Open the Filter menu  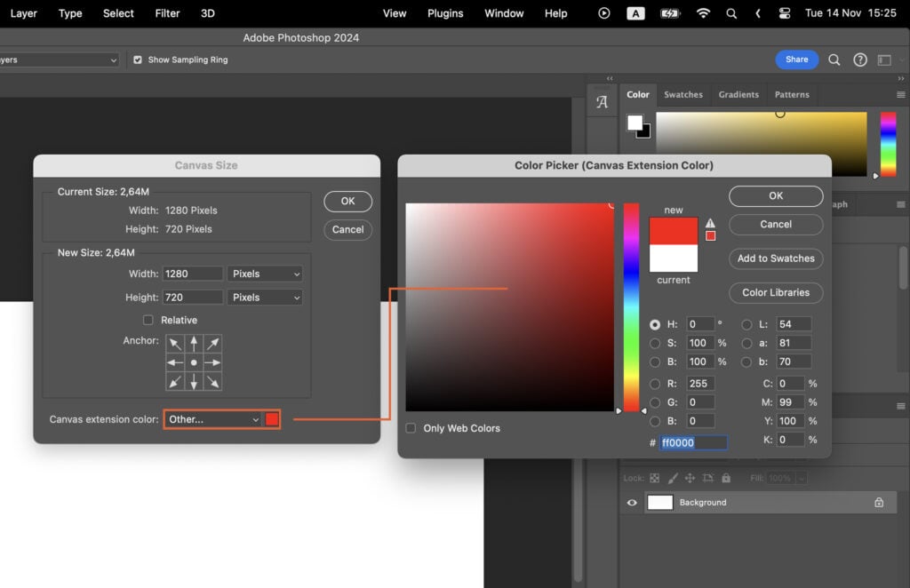166,13
